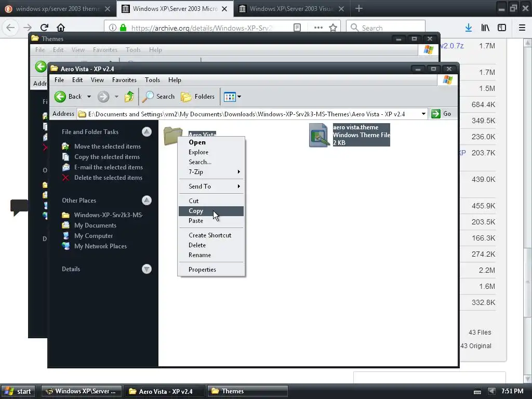Open the Forward history dropdown arrow
Screen dimensions: 532x399
coord(116,97)
